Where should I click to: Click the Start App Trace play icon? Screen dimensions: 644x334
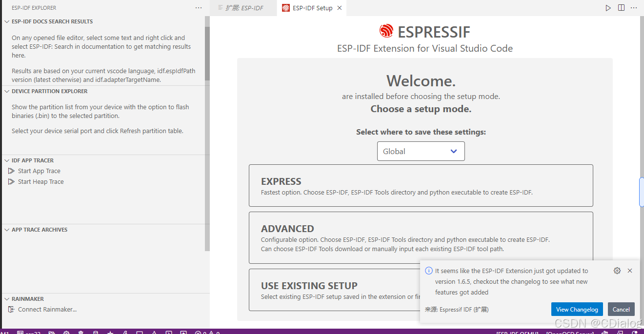[x=11, y=171]
